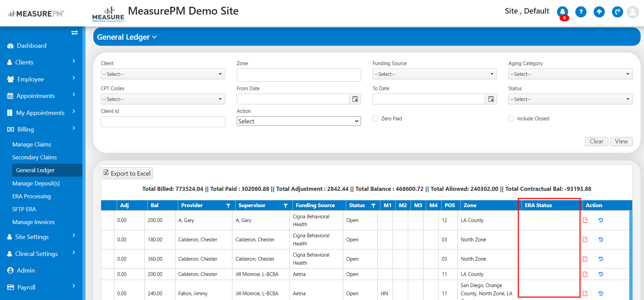Click history icon for 180.00 balance row
Viewport: 644px width, 300px height.
coord(601,240)
